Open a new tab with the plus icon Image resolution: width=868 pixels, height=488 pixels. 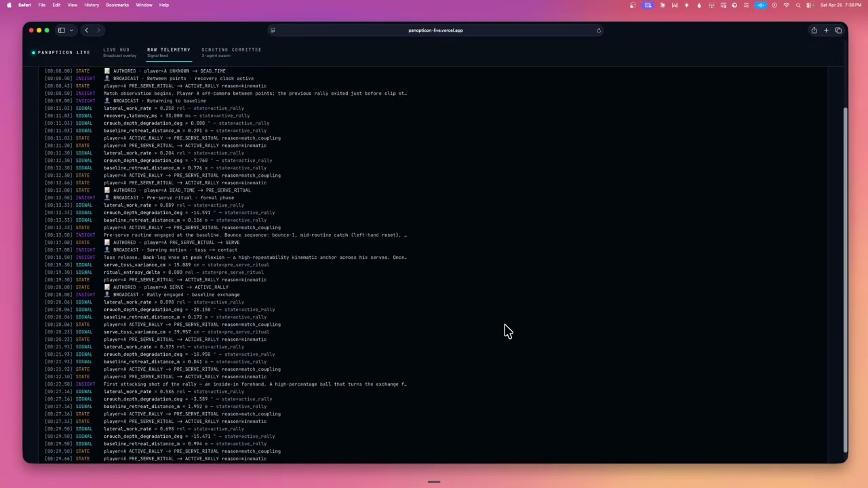tap(826, 30)
